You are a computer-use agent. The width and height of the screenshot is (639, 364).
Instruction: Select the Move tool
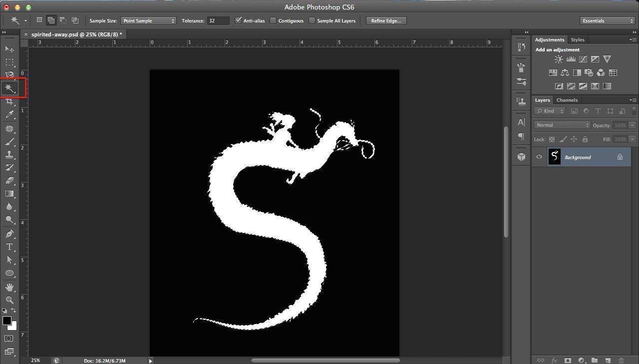coord(9,49)
